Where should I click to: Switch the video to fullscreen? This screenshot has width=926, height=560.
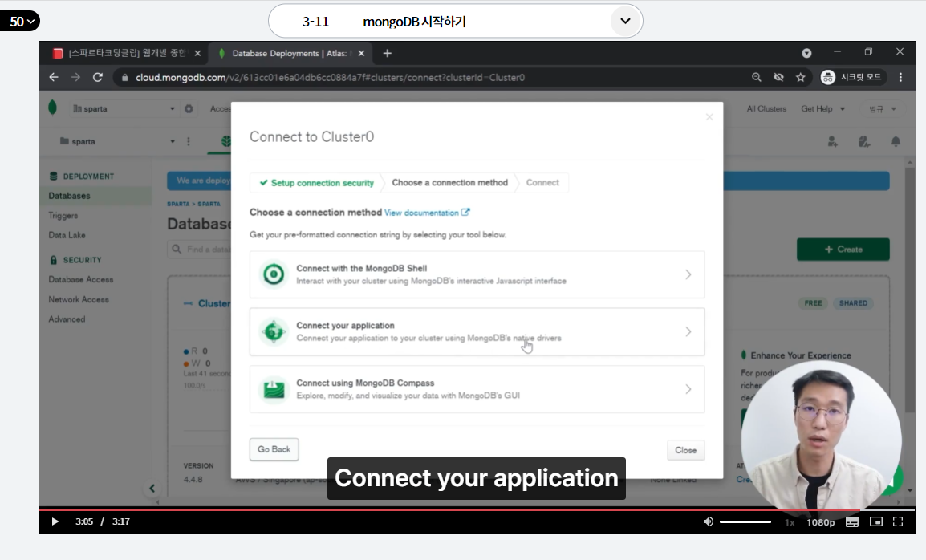click(x=898, y=521)
